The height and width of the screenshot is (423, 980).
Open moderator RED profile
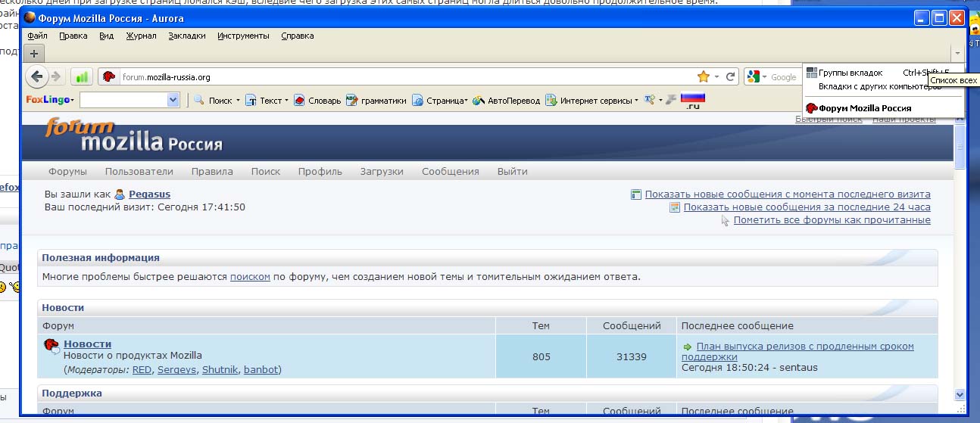click(x=142, y=369)
